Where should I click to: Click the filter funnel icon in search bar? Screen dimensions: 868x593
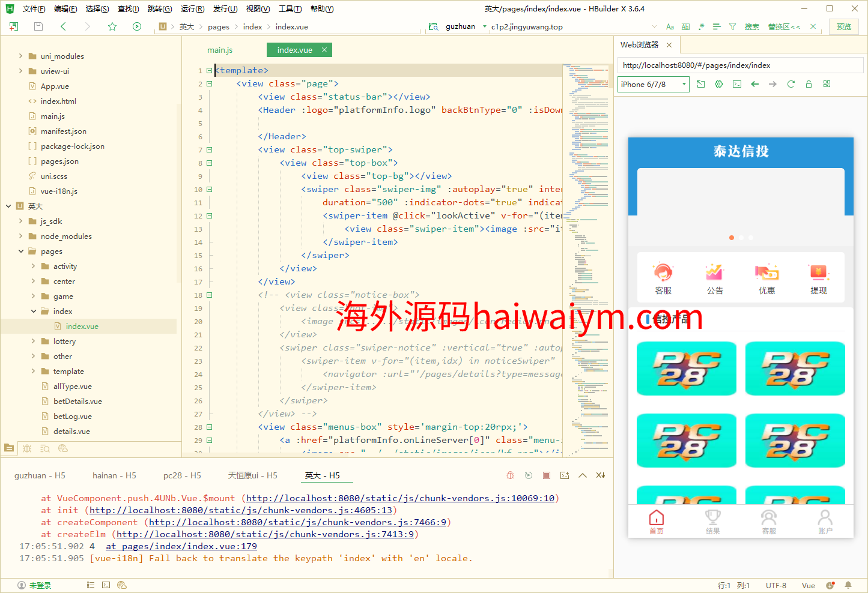(x=732, y=26)
